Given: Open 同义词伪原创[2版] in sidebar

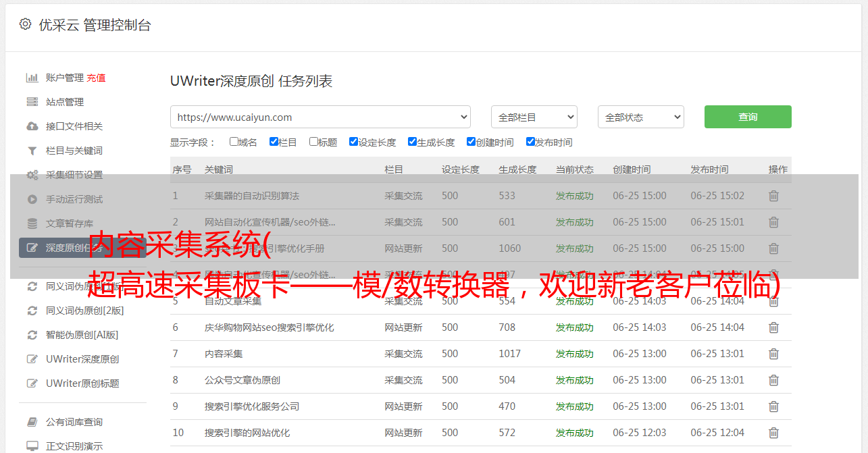Looking at the screenshot, I should pos(85,311).
